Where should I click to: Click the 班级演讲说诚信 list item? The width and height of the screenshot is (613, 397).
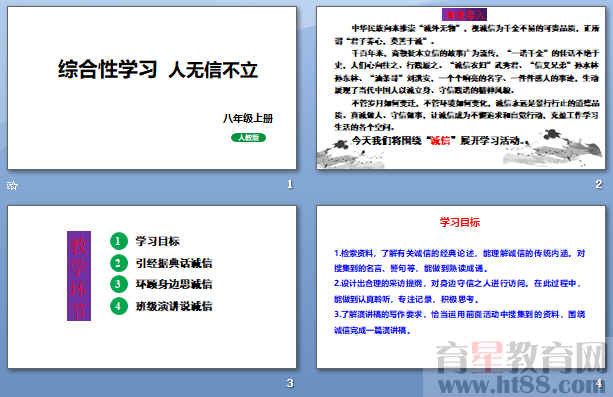tap(174, 306)
